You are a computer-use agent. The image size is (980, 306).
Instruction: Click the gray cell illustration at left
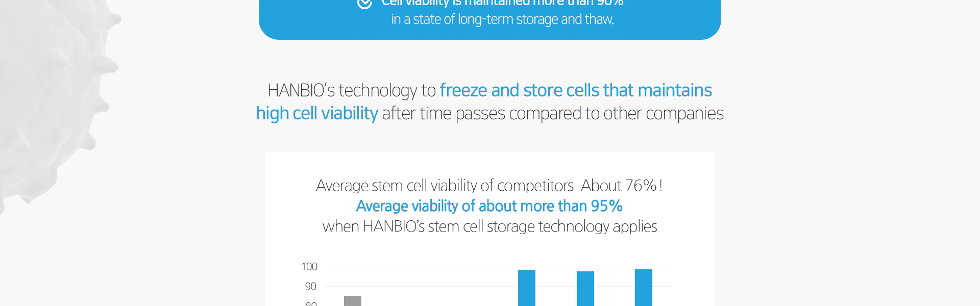point(56,102)
